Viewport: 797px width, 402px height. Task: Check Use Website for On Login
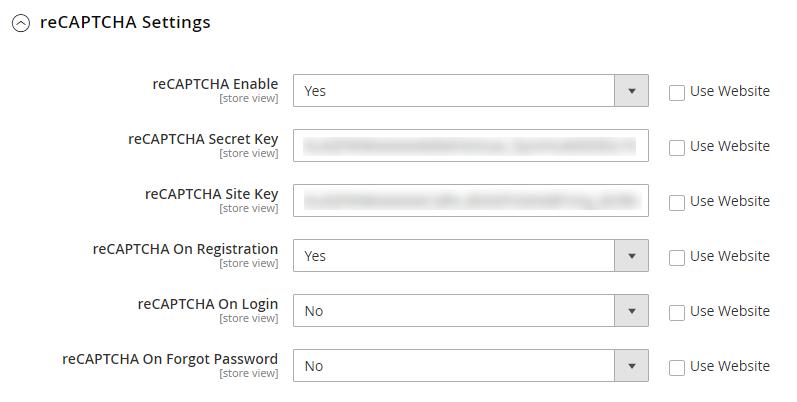(677, 312)
